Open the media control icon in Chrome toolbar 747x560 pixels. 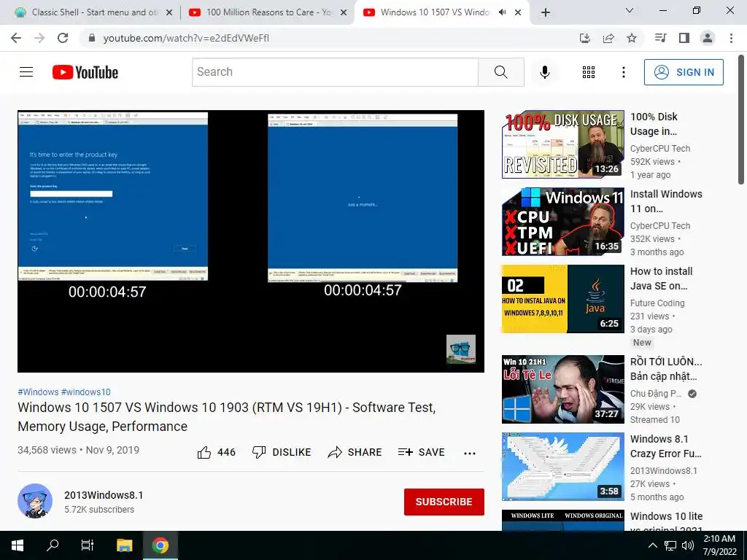pyautogui.click(x=660, y=38)
